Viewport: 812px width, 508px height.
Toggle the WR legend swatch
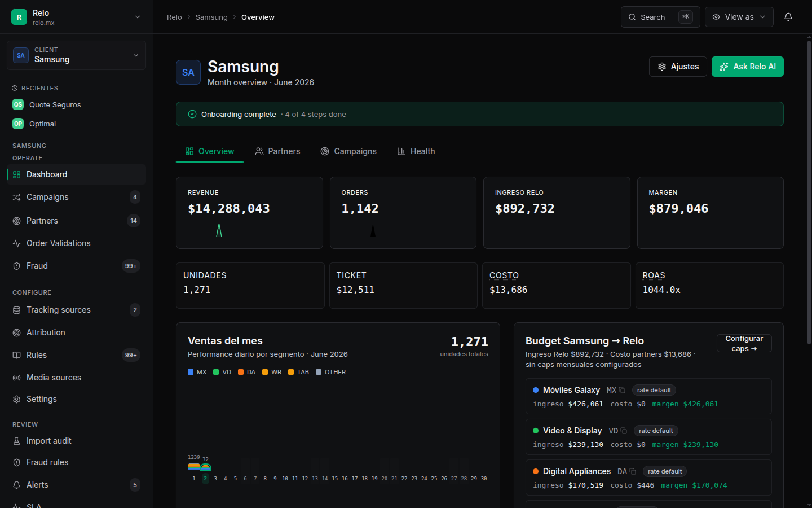(x=265, y=372)
